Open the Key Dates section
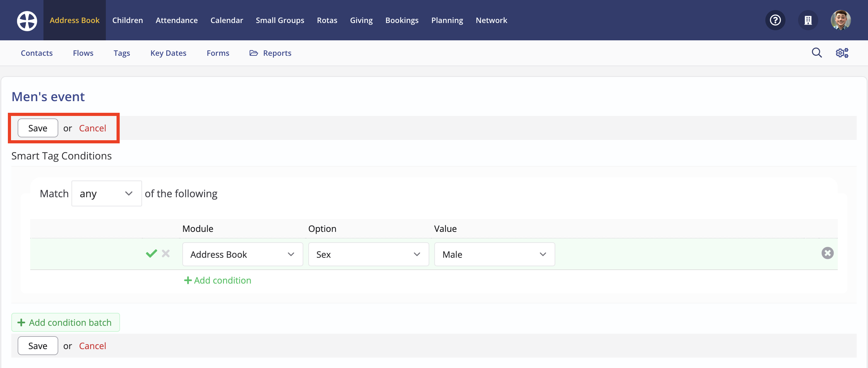Screen dimensions: 868x368 pyautogui.click(x=168, y=53)
